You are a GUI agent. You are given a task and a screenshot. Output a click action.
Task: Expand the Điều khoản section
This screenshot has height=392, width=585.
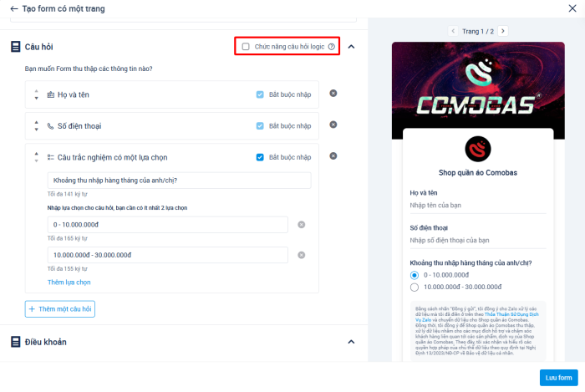coord(351,342)
